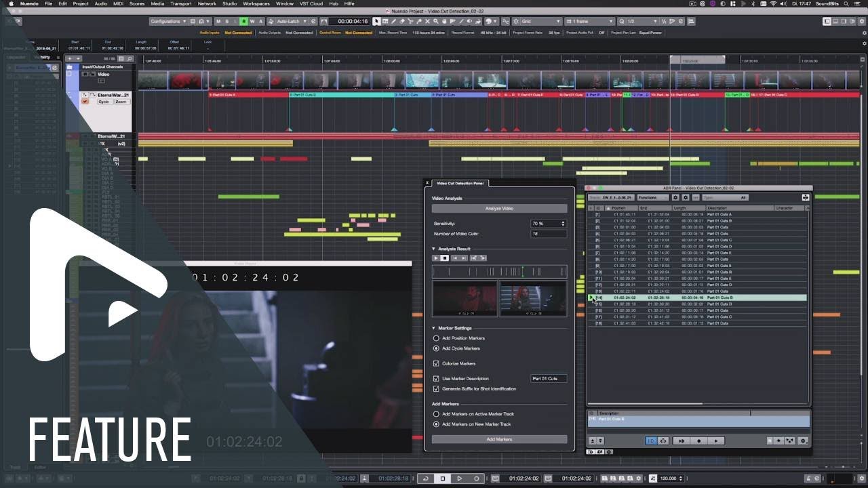
Task: Select Add Markers on Active Marker Track
Action: 436,413
